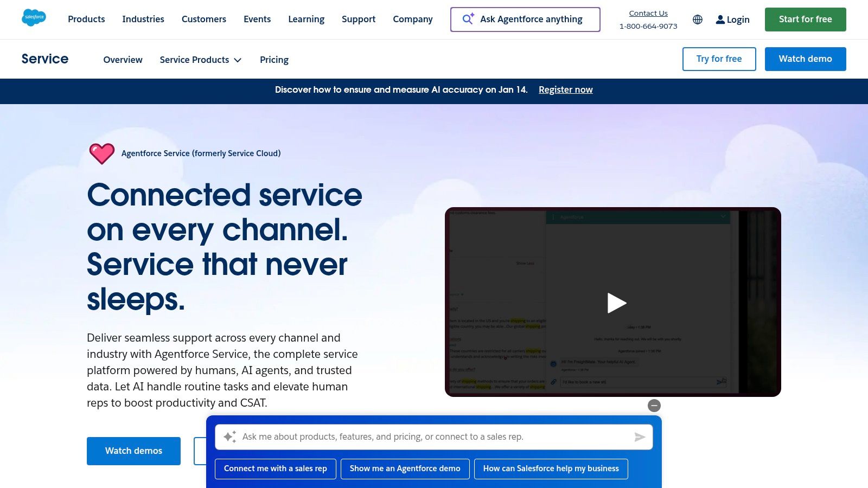Open the Company menu
The height and width of the screenshot is (488, 868).
pos(413,19)
